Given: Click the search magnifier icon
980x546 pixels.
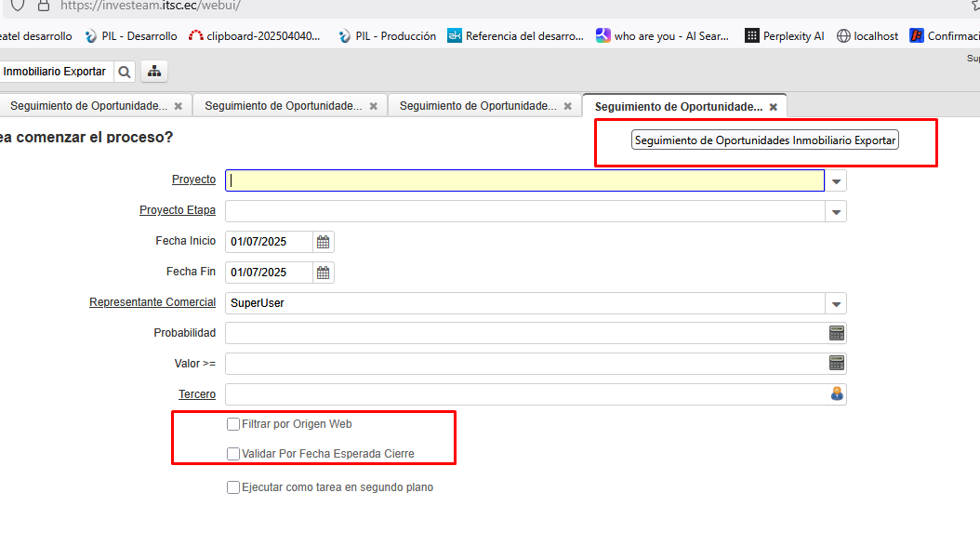Looking at the screenshot, I should tap(126, 72).
